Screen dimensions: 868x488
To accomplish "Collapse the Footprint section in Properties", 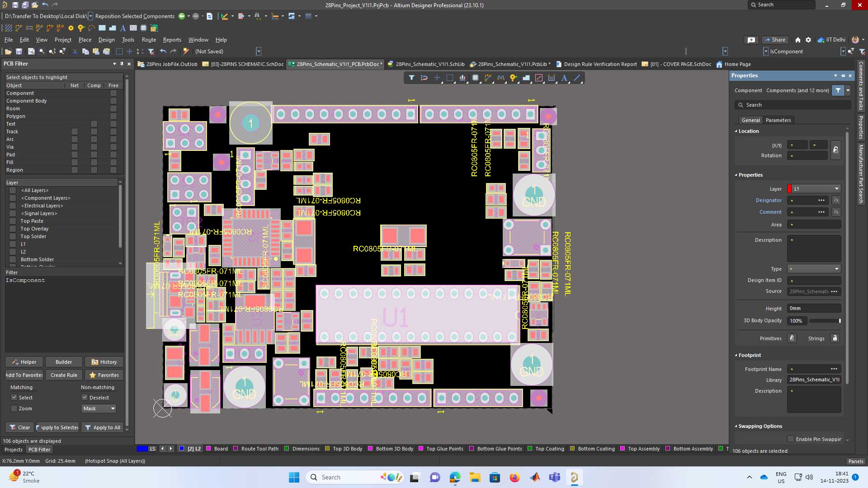I will click(x=736, y=355).
